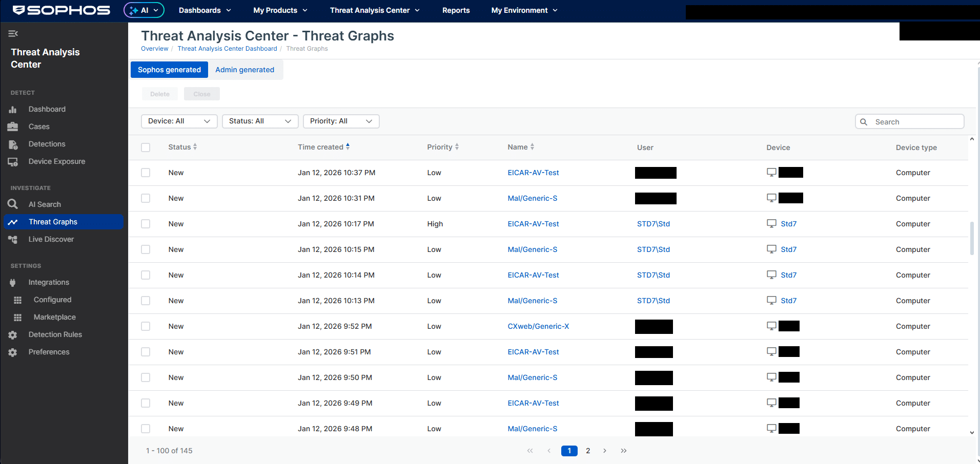Open CXweb/Generic-X threat graph
Image resolution: width=980 pixels, height=464 pixels.
click(x=538, y=326)
